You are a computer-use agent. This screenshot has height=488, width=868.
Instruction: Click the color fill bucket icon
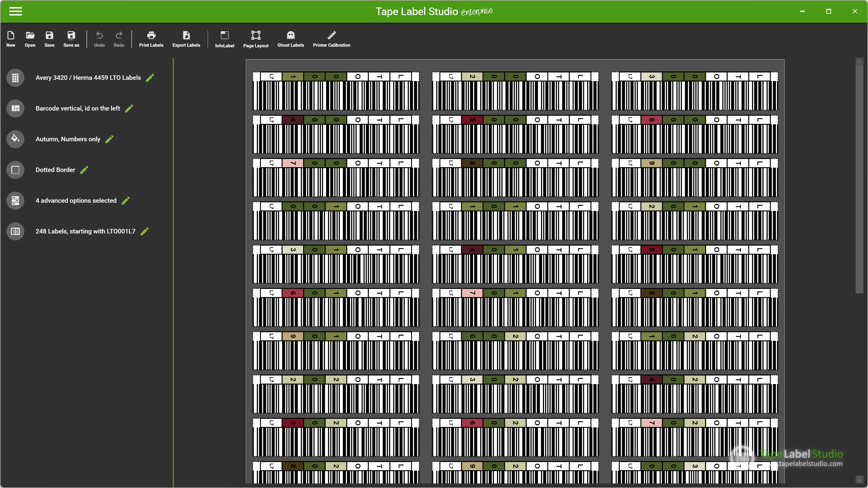[x=15, y=139]
